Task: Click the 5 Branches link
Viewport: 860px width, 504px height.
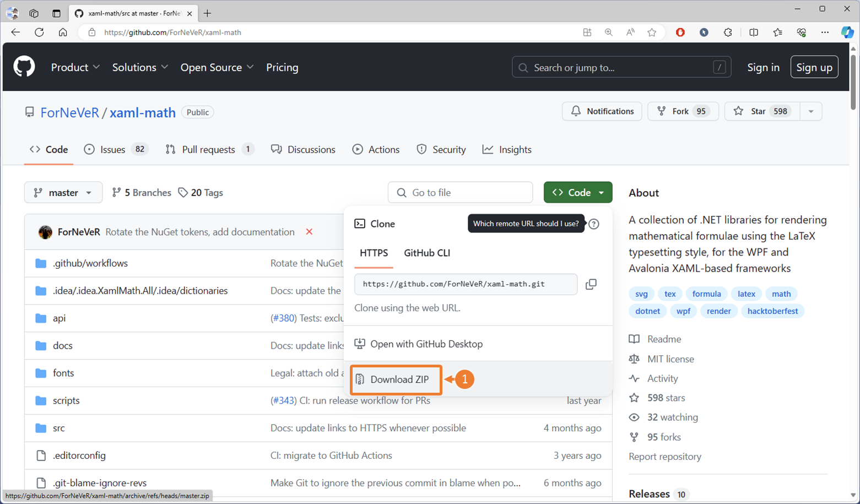Action: pyautogui.click(x=142, y=192)
